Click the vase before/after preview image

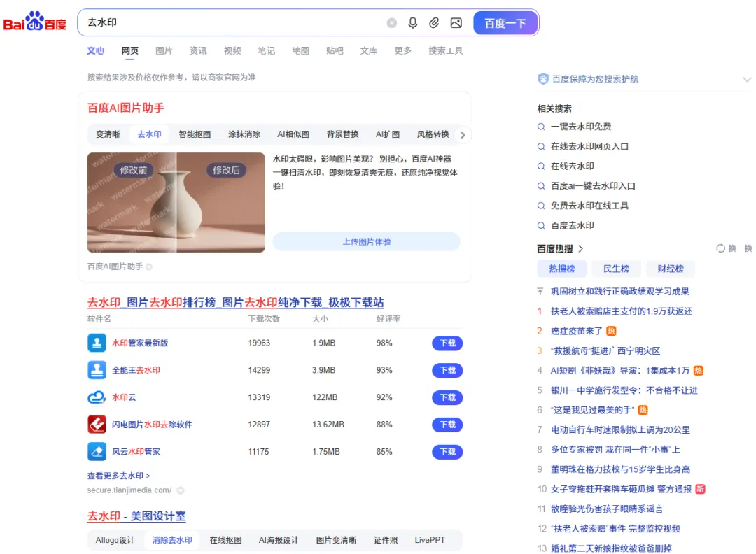[176, 202]
